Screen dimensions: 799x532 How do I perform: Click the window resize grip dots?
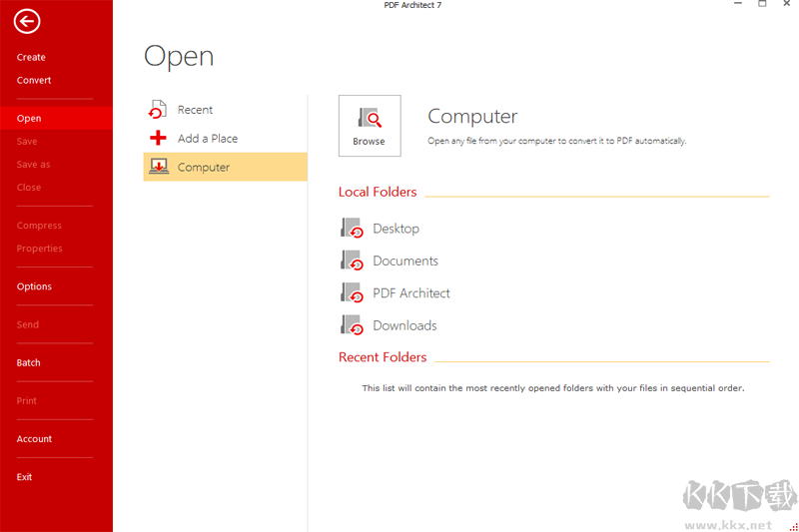click(x=794, y=527)
